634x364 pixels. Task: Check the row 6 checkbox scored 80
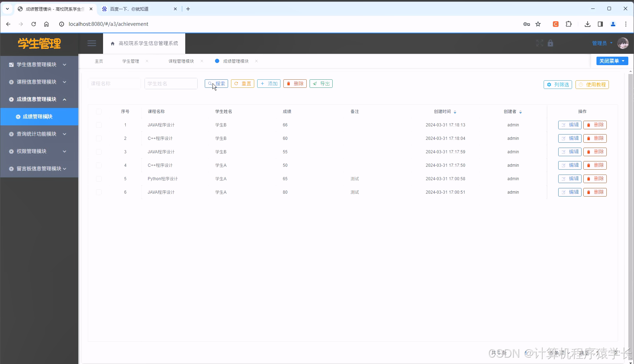point(98,192)
